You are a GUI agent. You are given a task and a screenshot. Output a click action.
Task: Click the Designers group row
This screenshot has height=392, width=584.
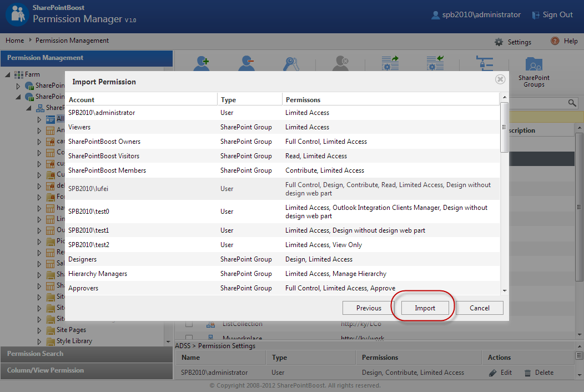pos(283,259)
